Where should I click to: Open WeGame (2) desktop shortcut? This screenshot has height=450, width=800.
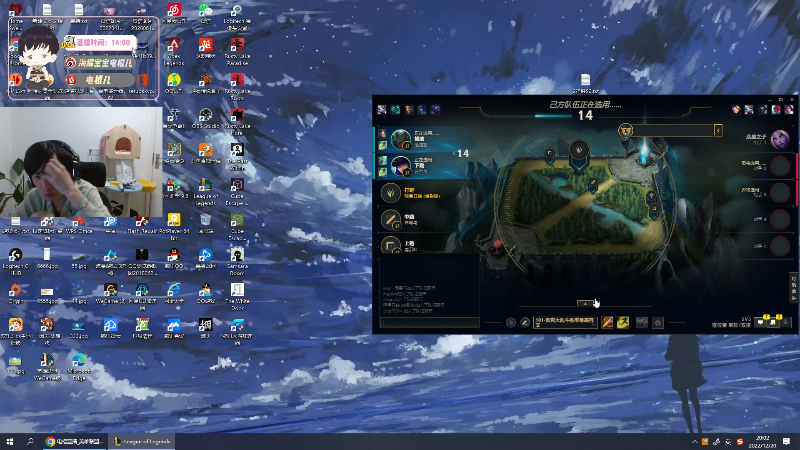tap(110, 294)
